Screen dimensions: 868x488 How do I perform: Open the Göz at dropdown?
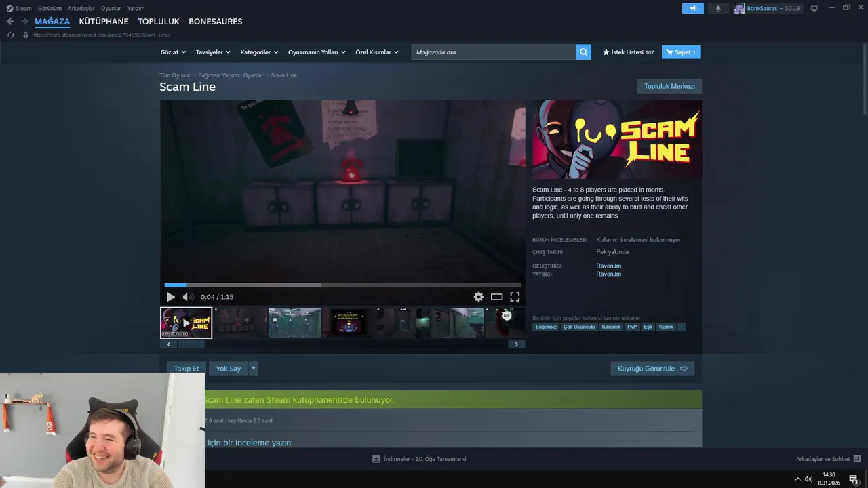pos(174,52)
